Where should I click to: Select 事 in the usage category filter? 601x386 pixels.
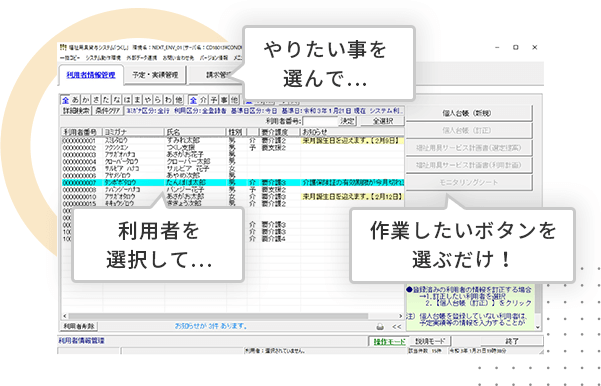pyautogui.click(x=224, y=100)
